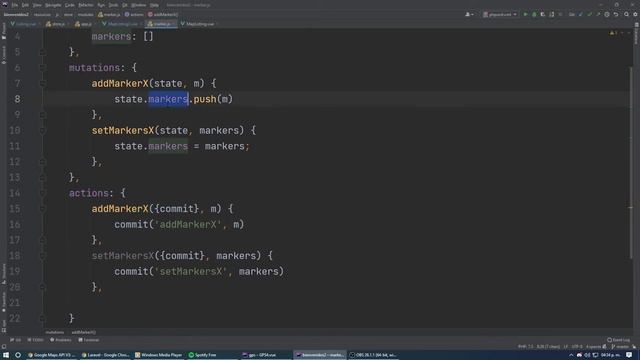Open the Search Everywhere magnifier icon

tap(627, 14)
